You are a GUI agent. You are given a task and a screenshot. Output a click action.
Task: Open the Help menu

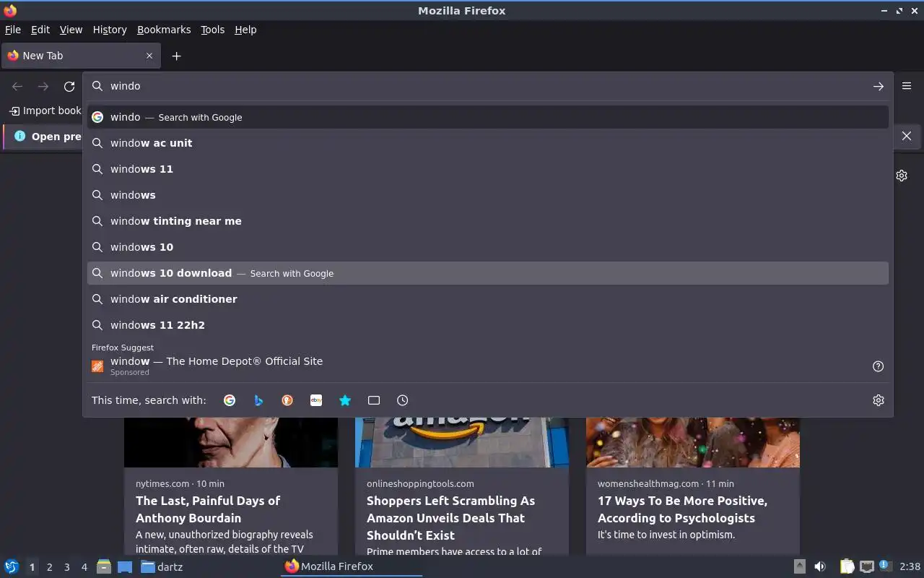point(245,30)
